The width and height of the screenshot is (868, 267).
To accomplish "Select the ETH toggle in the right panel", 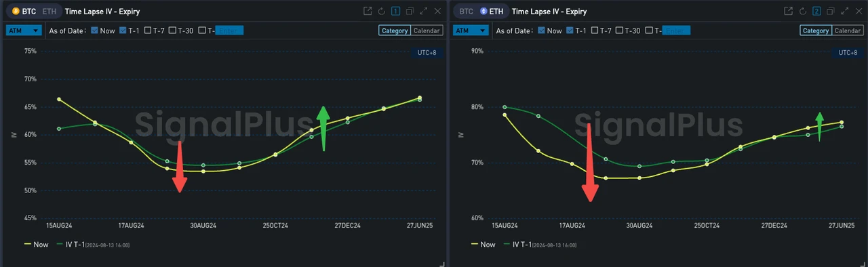I will (492, 12).
